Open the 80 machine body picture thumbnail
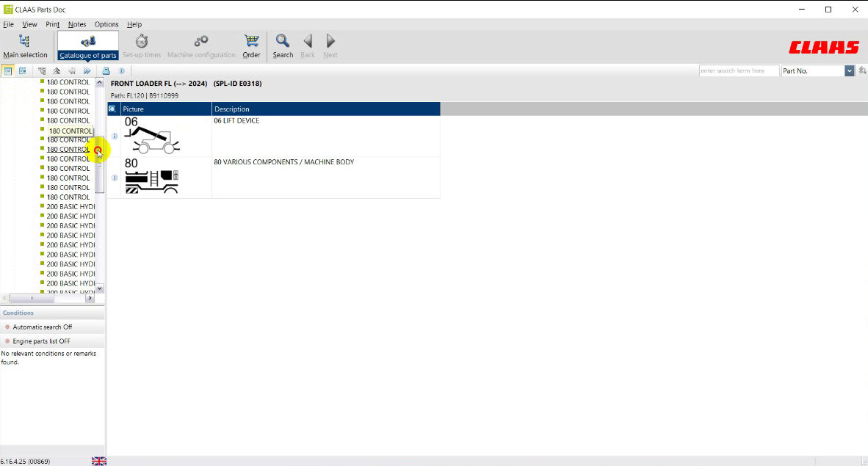 [152, 177]
